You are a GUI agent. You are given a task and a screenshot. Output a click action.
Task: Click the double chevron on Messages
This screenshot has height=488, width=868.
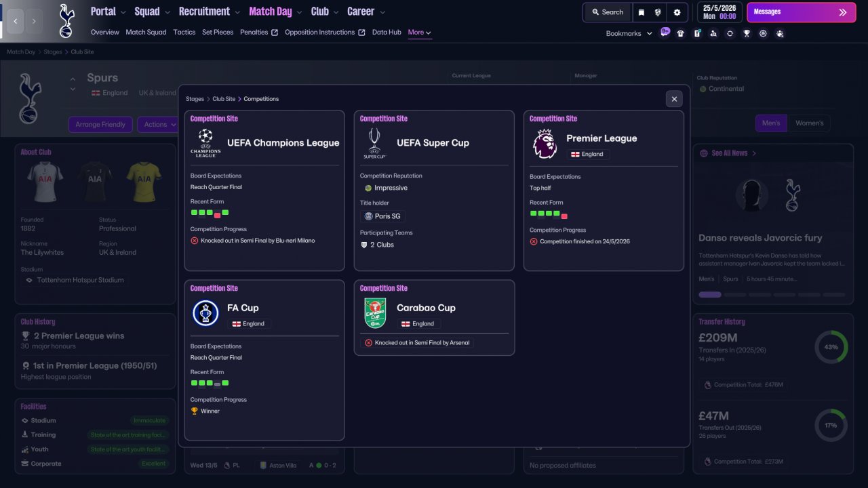pyautogui.click(x=843, y=12)
